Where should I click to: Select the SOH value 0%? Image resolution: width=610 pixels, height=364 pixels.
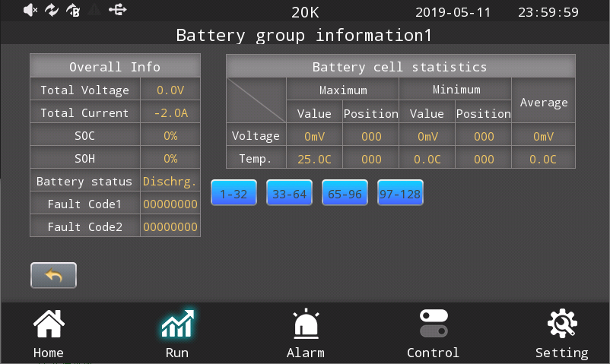tap(170, 159)
